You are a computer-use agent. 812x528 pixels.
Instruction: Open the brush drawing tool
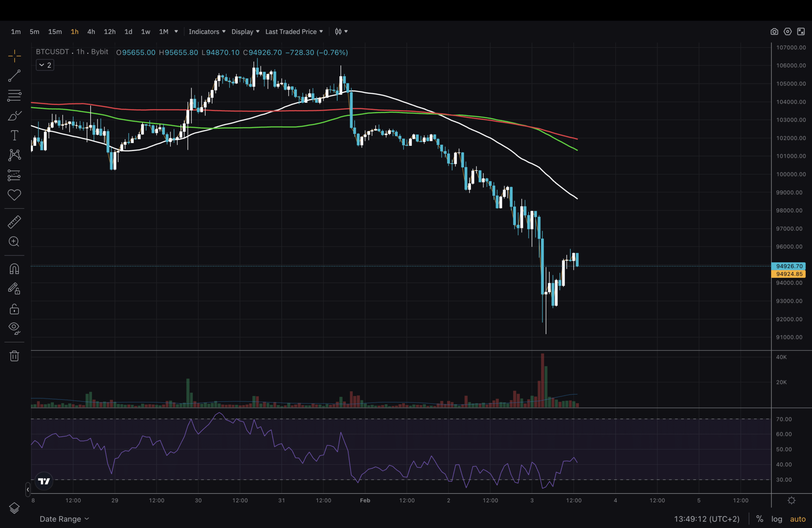14,116
